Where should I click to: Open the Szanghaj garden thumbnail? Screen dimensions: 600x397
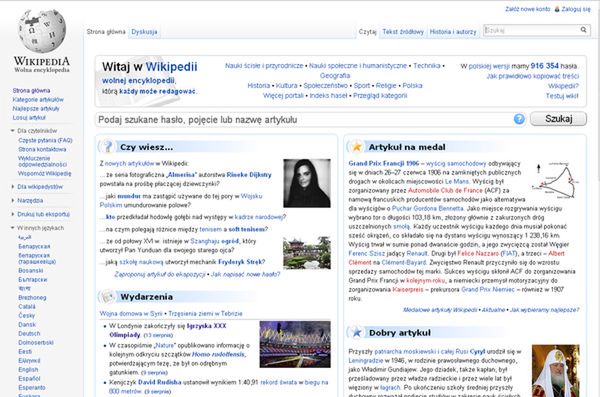(307, 252)
